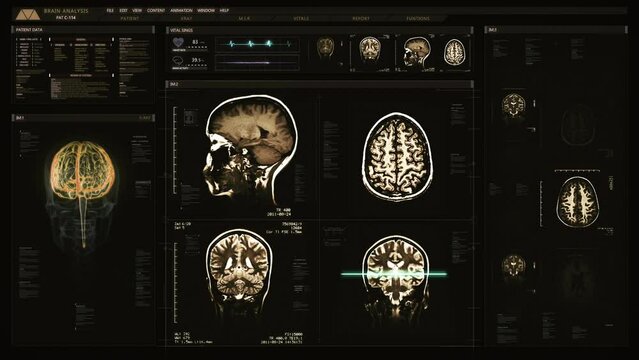This screenshot has width=639, height=360.
Task: Open the CONTENT menu
Action: click(x=156, y=11)
